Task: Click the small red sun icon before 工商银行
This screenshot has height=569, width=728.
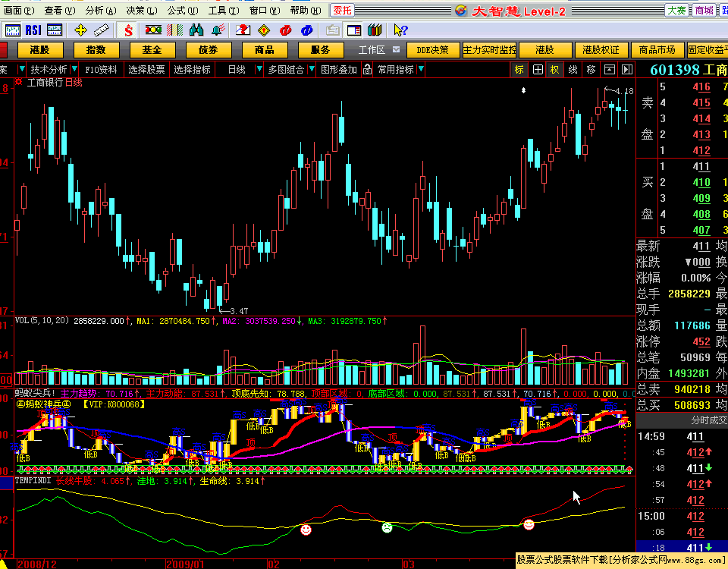Action: point(19,82)
